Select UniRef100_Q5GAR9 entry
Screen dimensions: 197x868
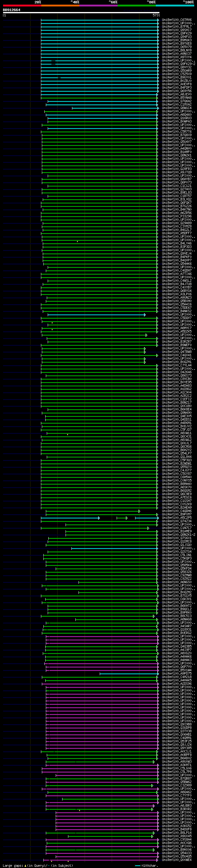click(x=176, y=71)
